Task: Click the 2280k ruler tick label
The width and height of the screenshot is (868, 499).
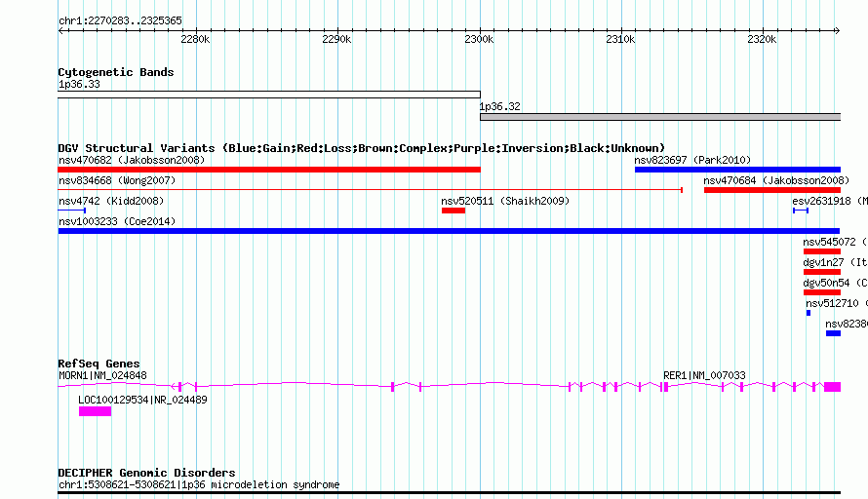Action: [195, 39]
